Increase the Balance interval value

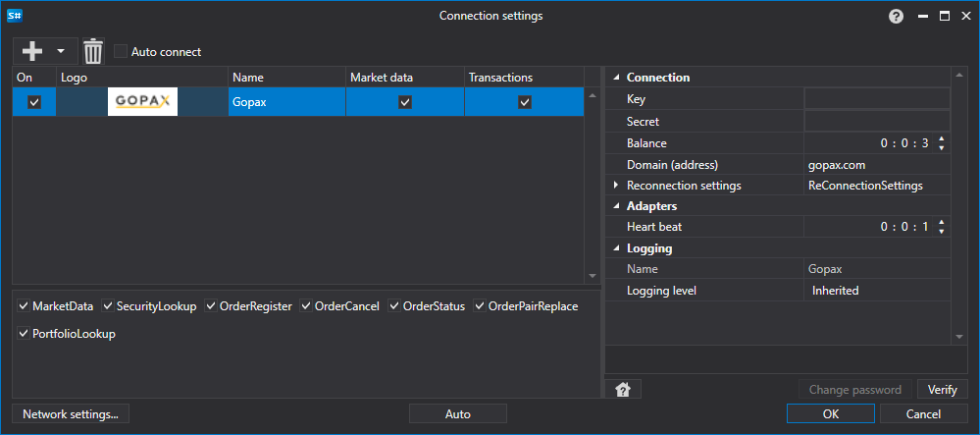coord(941,139)
